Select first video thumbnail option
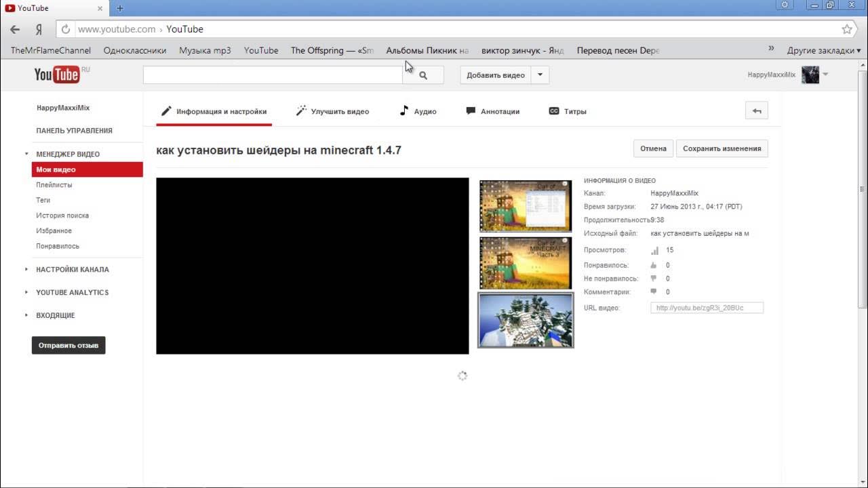The width and height of the screenshot is (868, 488). (526, 206)
